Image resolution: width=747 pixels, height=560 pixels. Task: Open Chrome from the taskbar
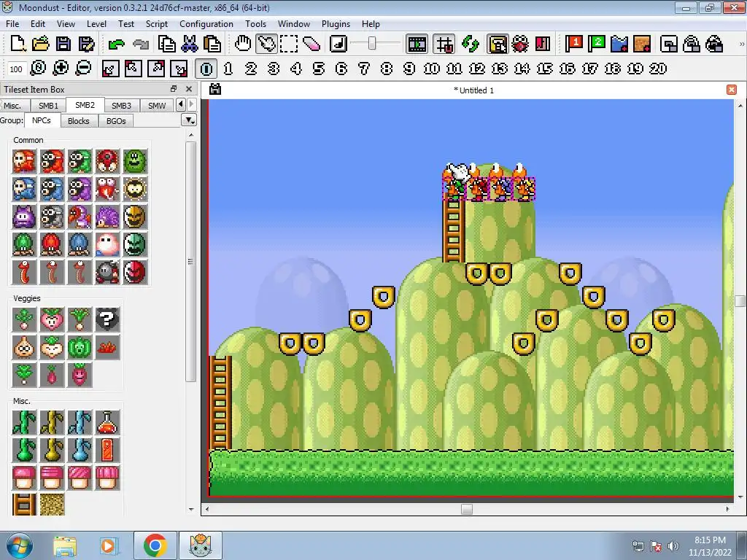pos(155,545)
